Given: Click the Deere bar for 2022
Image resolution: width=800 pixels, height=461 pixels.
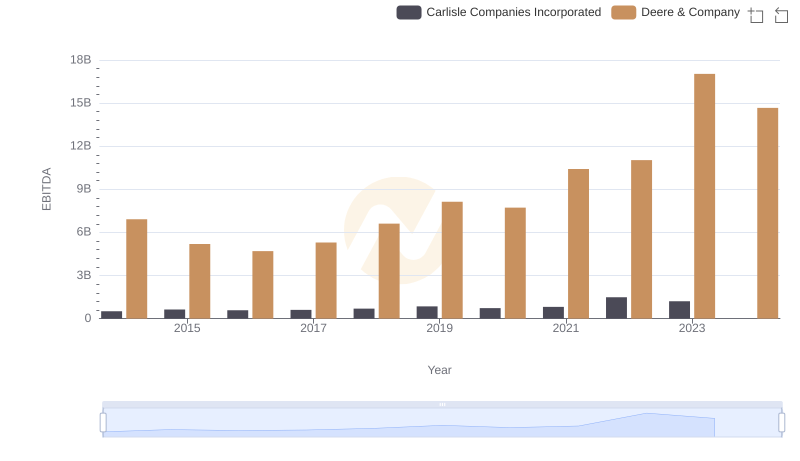Looking at the screenshot, I should (641, 239).
